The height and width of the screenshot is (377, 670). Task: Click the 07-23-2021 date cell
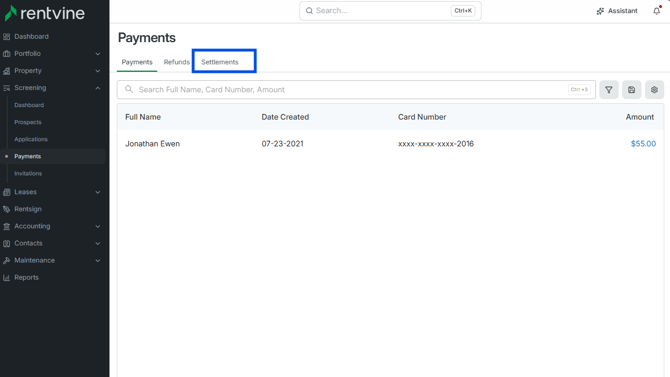click(x=282, y=144)
